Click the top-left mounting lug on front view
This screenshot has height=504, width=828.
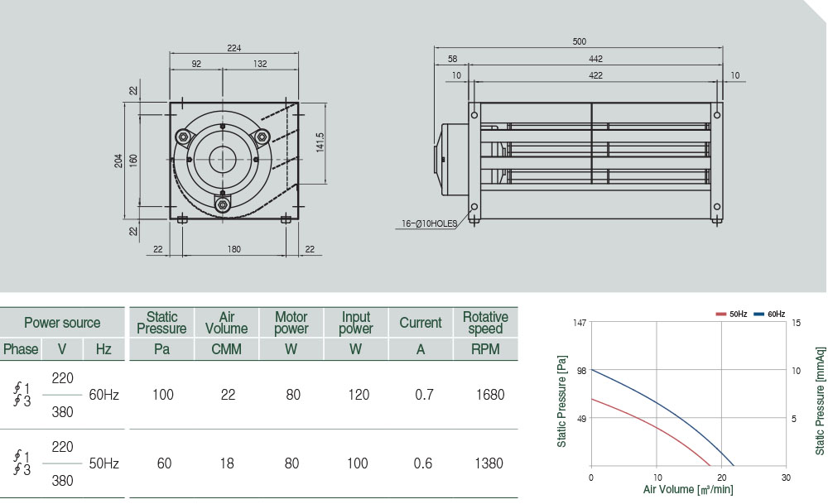click(182, 137)
